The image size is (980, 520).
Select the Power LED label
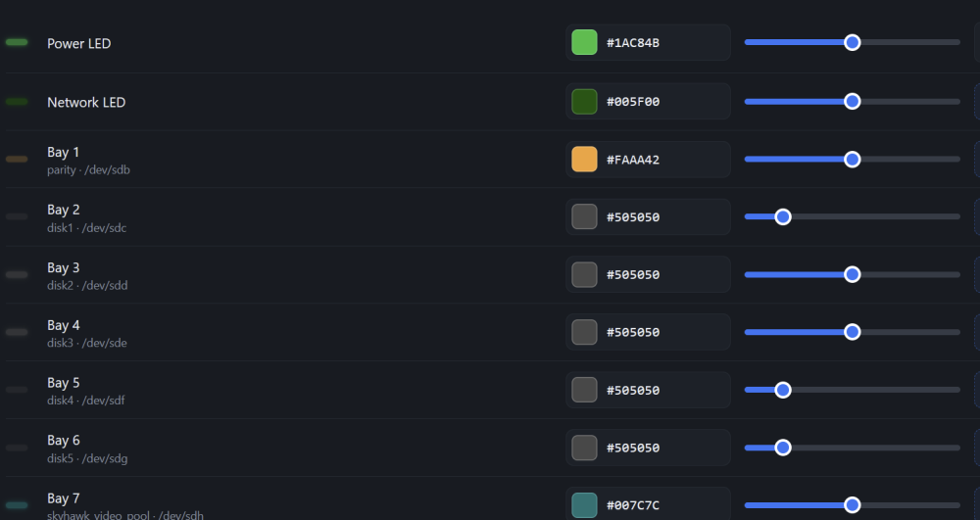coord(78,43)
